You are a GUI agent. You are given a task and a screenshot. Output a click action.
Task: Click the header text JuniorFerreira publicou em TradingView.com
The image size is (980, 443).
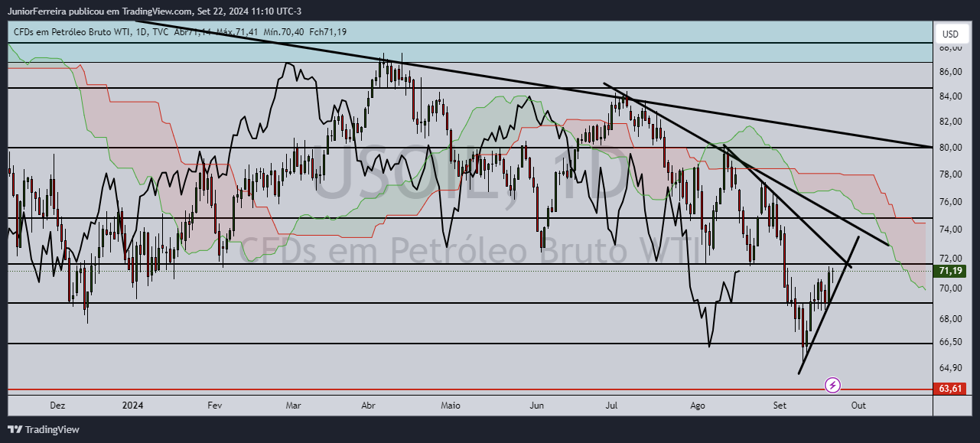coord(99,11)
